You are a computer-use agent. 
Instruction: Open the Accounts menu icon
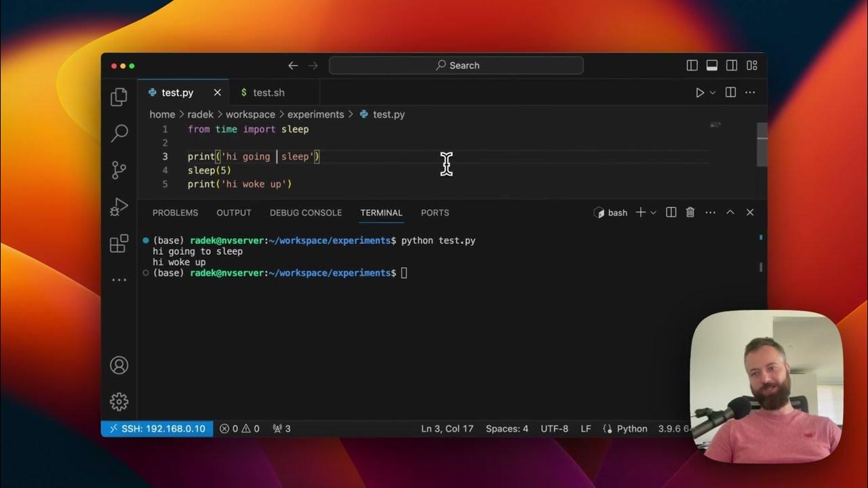(119, 365)
